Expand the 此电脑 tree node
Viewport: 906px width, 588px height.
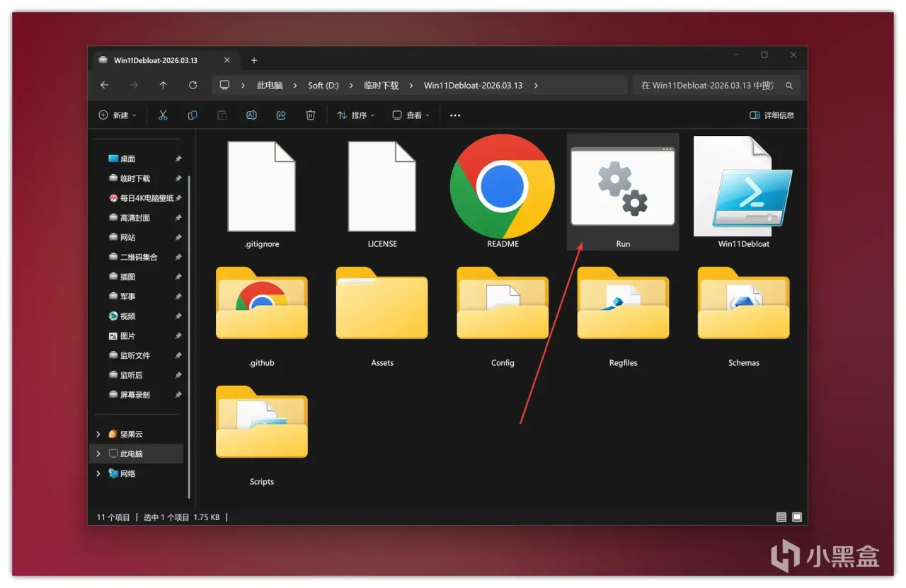pyautogui.click(x=98, y=454)
